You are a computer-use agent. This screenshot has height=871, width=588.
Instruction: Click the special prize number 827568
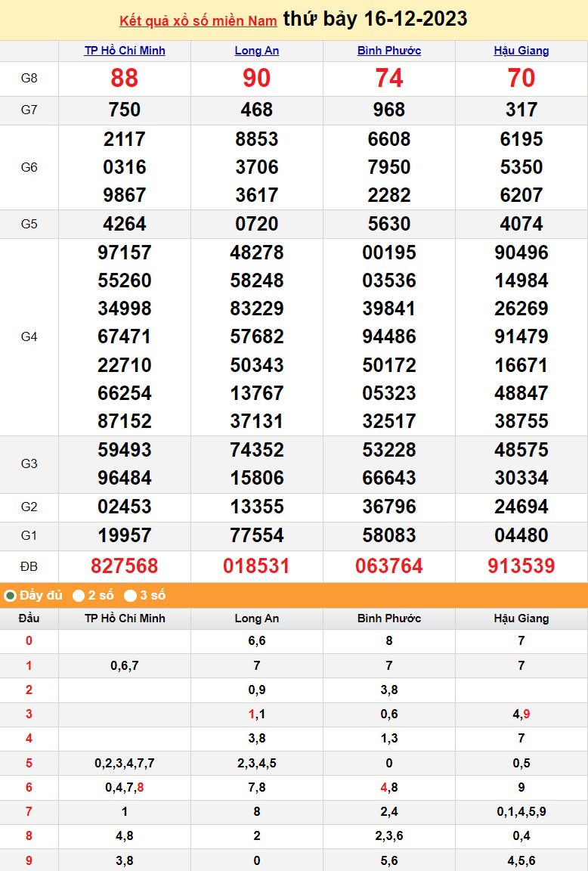click(125, 566)
